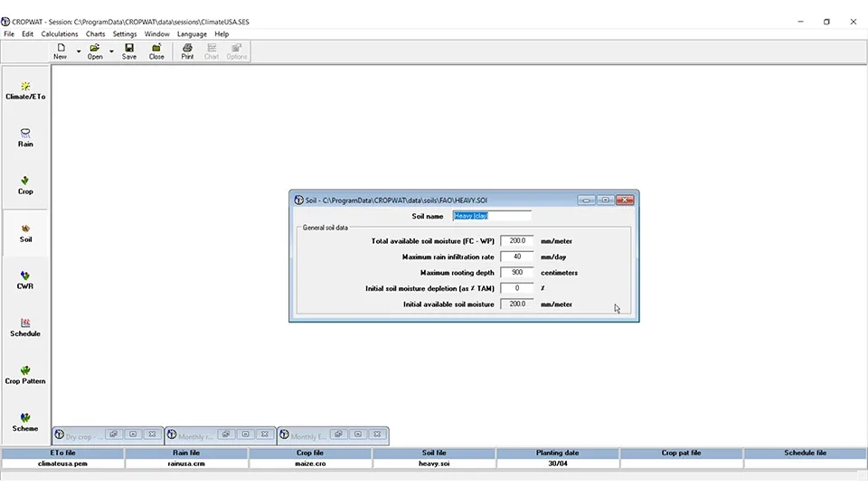Maximize the minimized Monthly rain window

[x=244, y=434]
